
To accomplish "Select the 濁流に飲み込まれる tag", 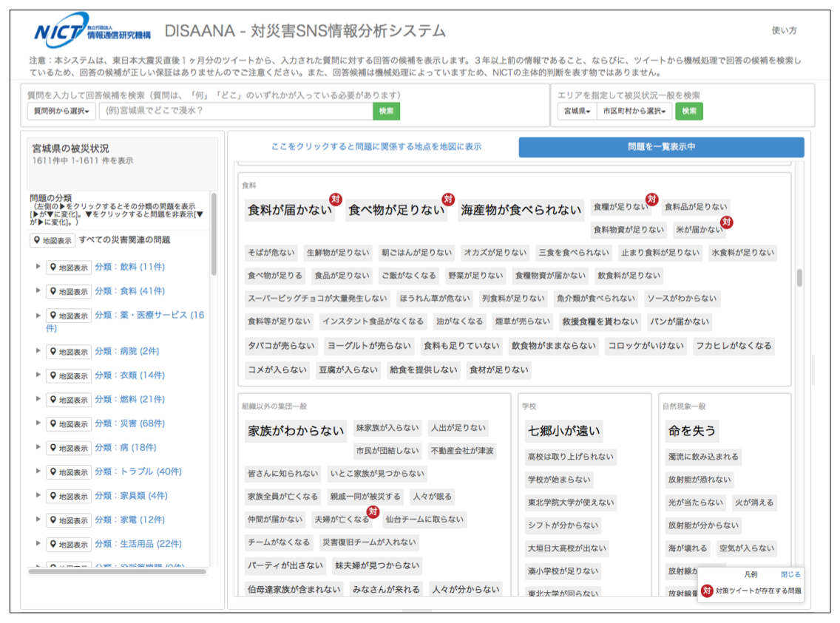I will click(x=703, y=457).
